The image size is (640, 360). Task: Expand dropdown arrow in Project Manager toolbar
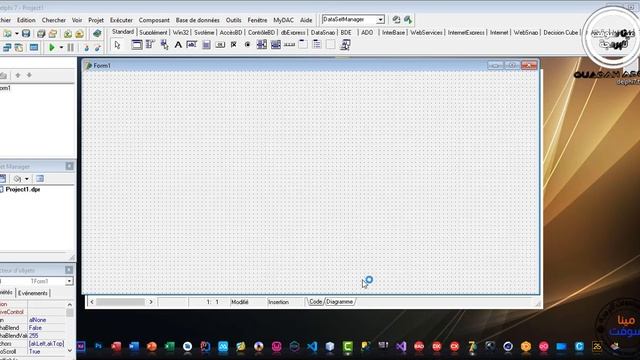(x=27, y=179)
